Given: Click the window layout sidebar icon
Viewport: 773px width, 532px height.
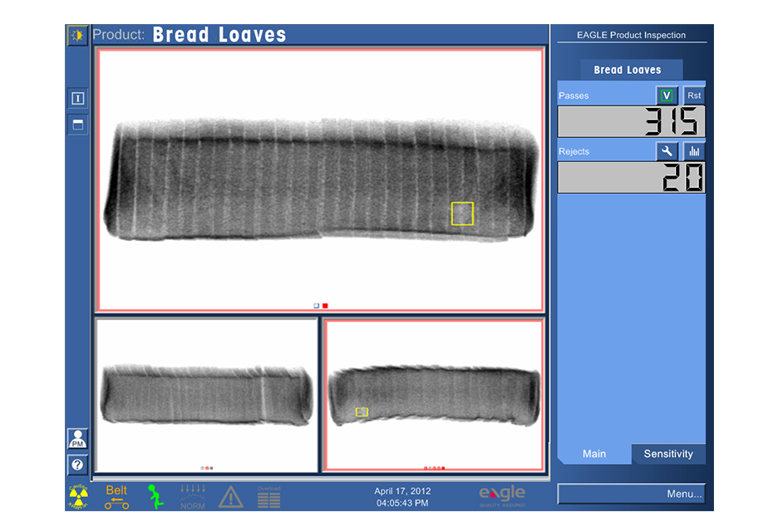Looking at the screenshot, I should click(x=77, y=125).
